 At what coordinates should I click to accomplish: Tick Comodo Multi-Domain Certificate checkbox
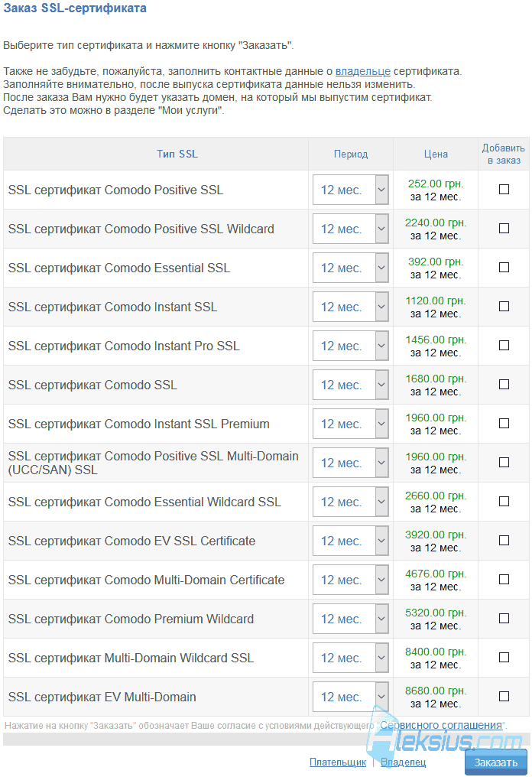504,579
